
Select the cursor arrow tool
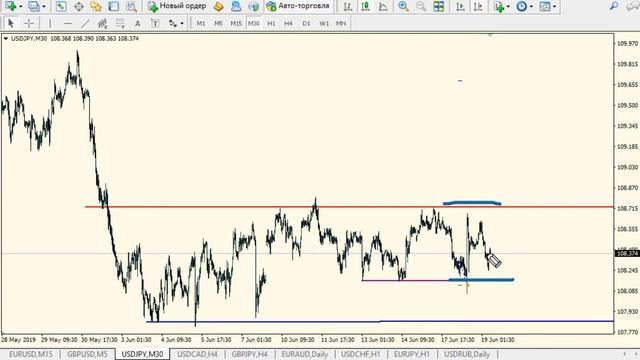(11, 23)
